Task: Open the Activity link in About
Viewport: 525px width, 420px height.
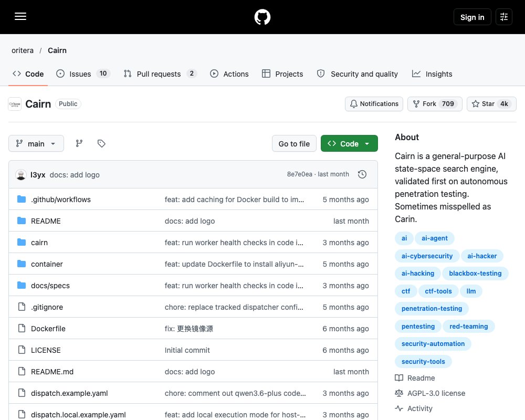Action: [414, 408]
